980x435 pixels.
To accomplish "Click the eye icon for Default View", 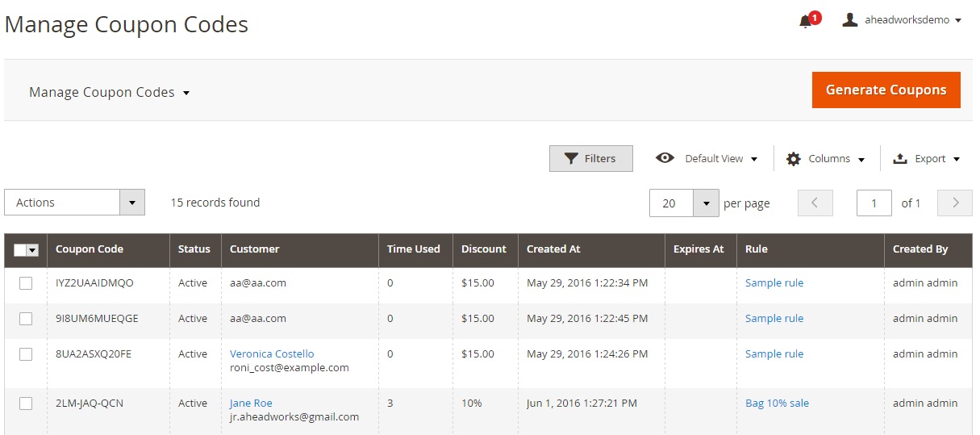I will 665,158.
